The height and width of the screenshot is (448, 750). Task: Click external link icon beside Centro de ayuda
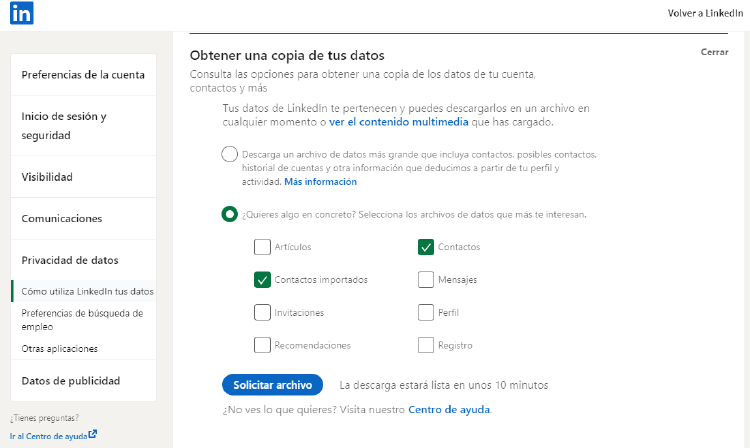(x=93, y=434)
